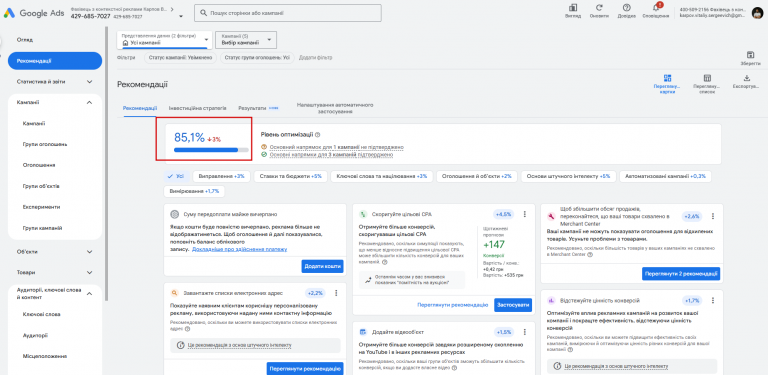The image size is (768, 375).
Task: Open the Усі кампанії data view dropdown
Action: coord(165,40)
